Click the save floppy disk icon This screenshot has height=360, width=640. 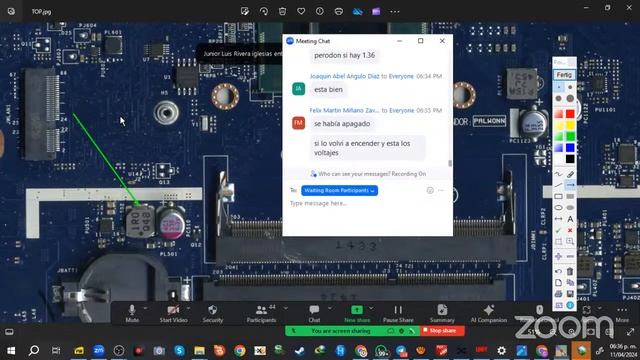(x=570, y=294)
